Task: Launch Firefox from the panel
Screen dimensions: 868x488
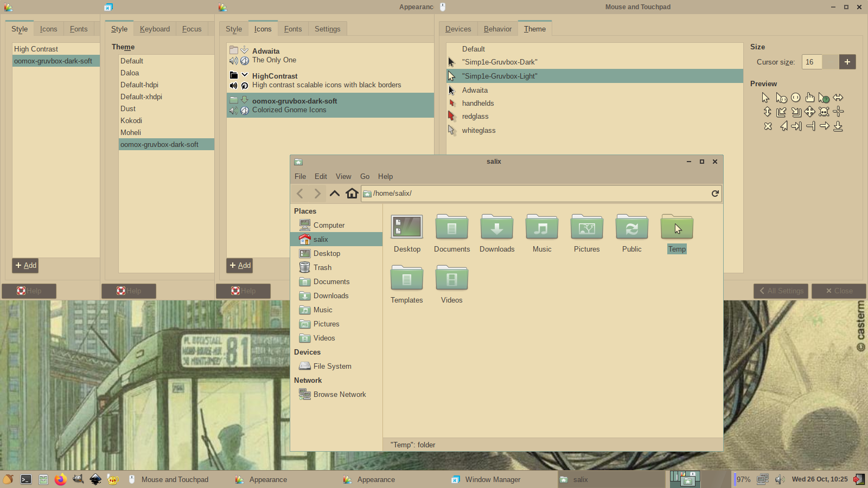Action: [61, 479]
